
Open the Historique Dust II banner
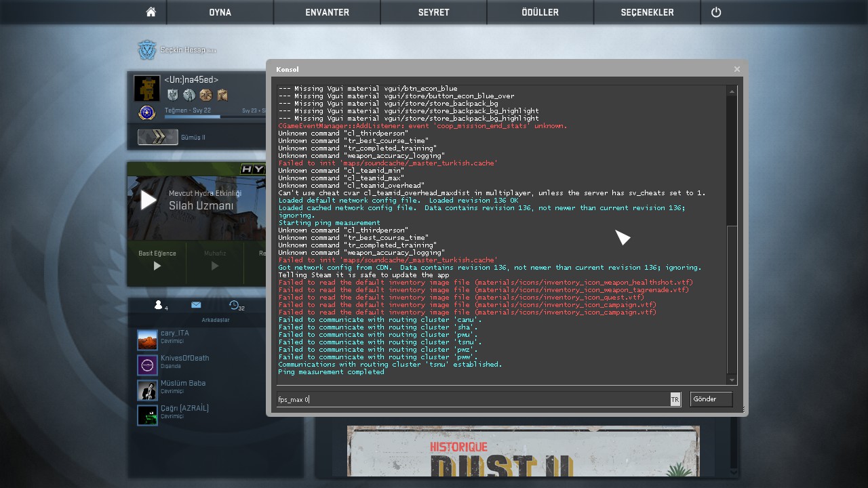(x=523, y=451)
